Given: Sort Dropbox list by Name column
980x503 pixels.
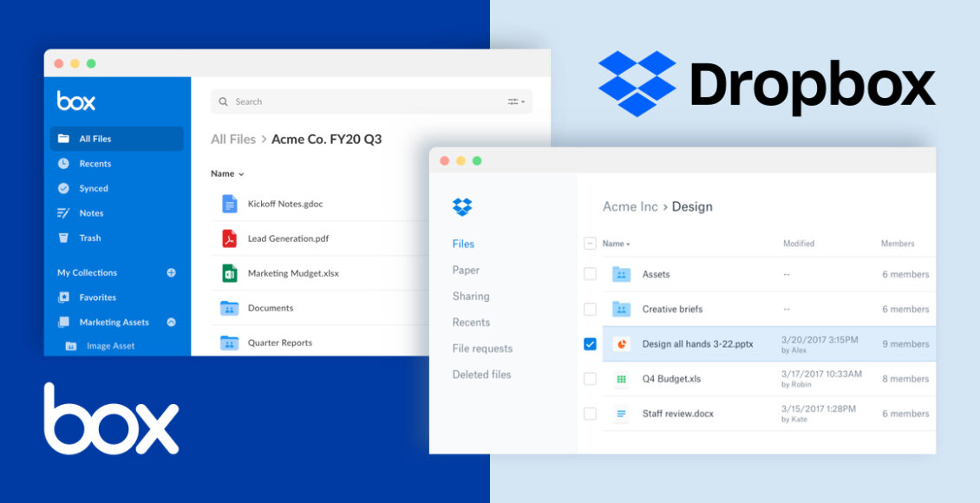Looking at the screenshot, I should (x=617, y=244).
